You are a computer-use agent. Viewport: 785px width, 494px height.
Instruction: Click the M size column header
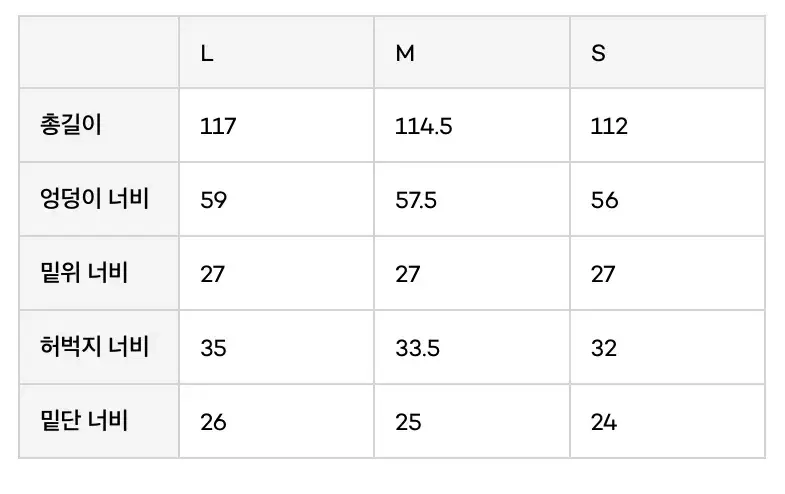pos(405,53)
